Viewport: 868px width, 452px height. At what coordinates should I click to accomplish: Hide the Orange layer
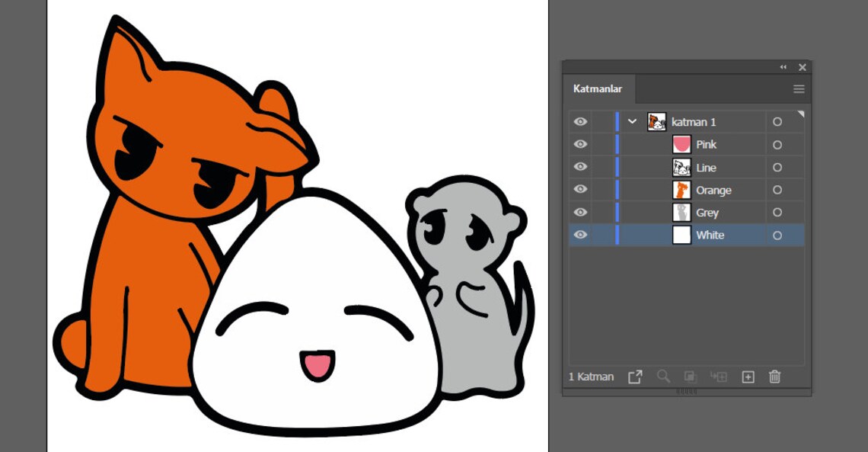[x=580, y=190]
